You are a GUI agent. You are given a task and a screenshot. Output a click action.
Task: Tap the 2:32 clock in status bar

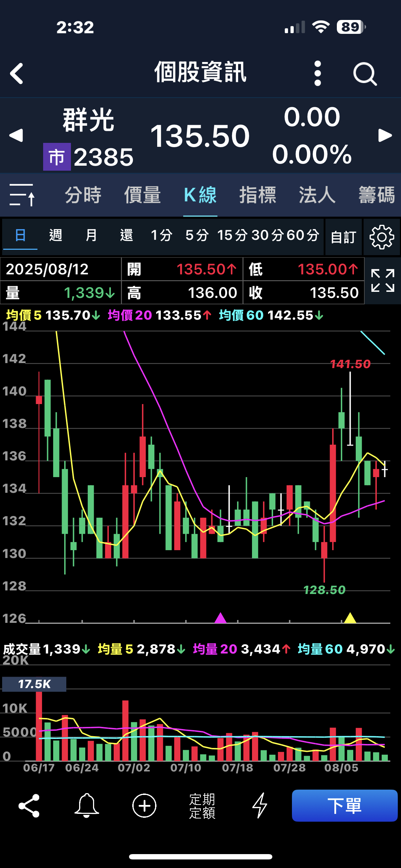pos(75,27)
